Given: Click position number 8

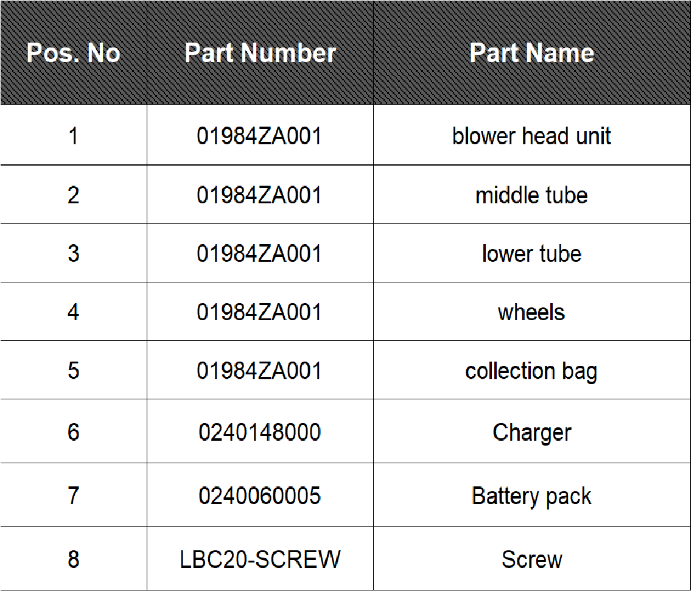Looking at the screenshot, I should point(74,559).
